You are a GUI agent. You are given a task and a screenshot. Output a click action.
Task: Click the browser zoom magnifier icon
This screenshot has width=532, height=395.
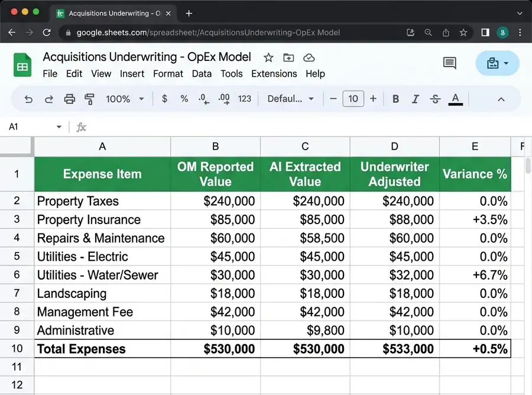428,33
